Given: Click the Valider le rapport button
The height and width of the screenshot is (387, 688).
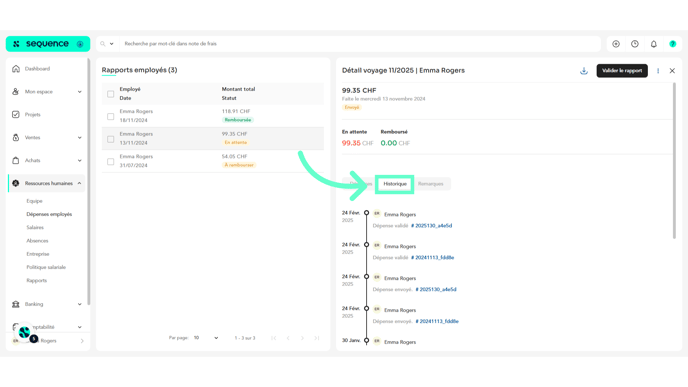Looking at the screenshot, I should pyautogui.click(x=622, y=71).
